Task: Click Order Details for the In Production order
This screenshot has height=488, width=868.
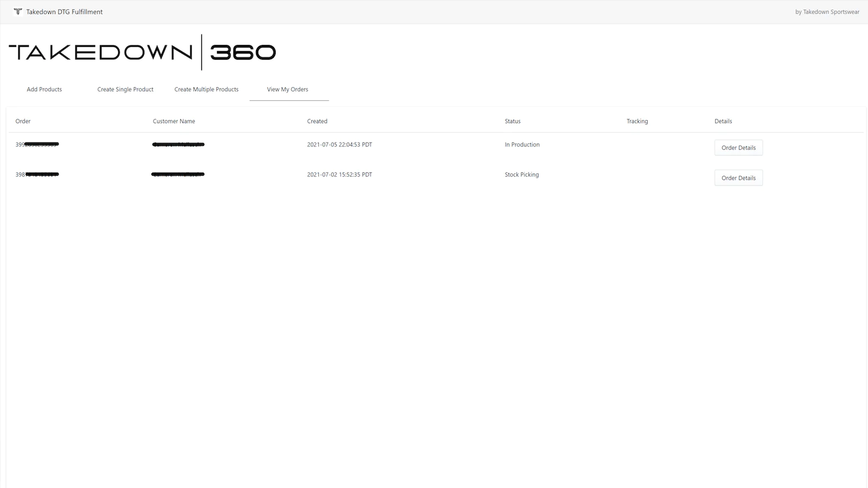Action: pyautogui.click(x=738, y=147)
